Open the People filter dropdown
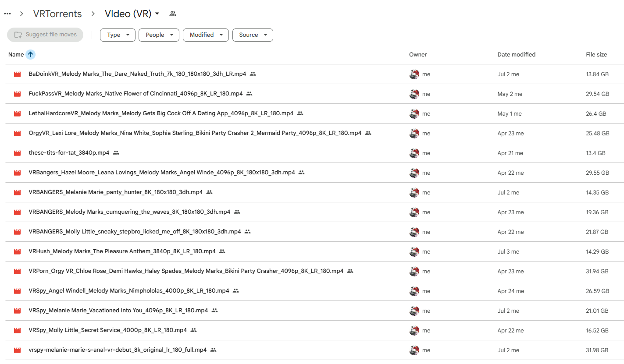Image resolution: width=624 pixels, height=364 pixels. tap(159, 35)
